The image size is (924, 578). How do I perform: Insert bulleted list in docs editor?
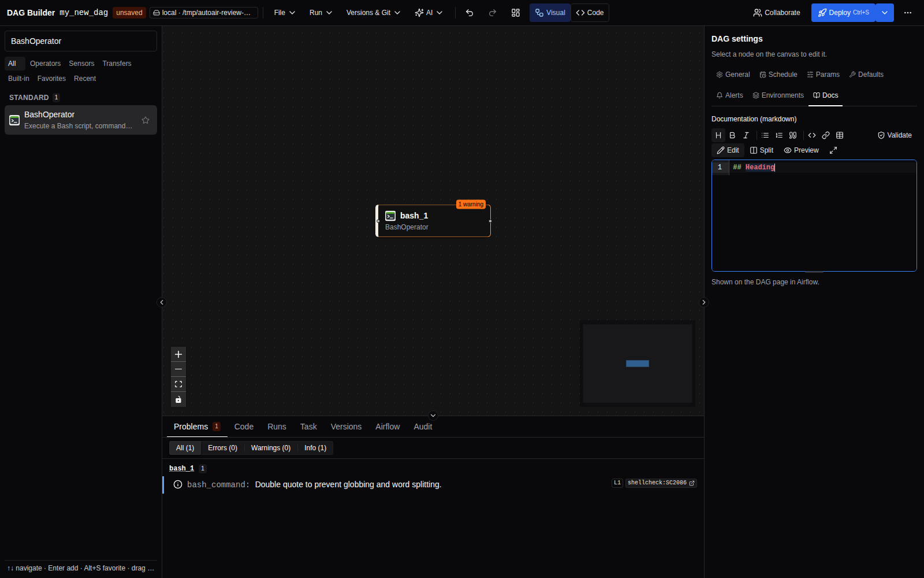point(765,135)
